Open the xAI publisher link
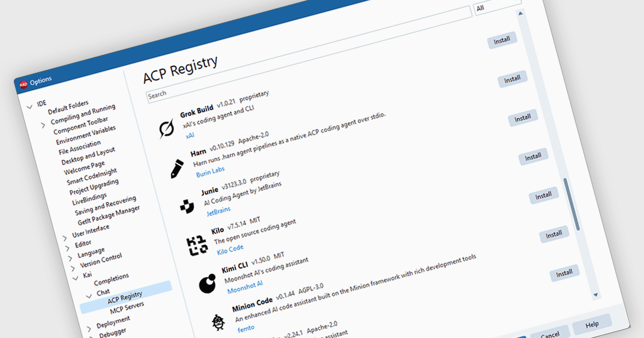The height and width of the screenshot is (338, 644). pos(190,136)
